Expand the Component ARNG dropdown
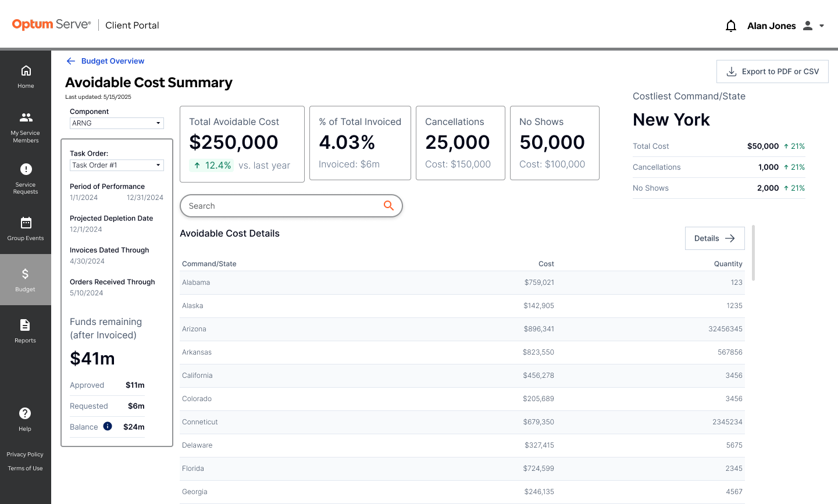Viewport: 838px width, 504px height. click(x=117, y=123)
